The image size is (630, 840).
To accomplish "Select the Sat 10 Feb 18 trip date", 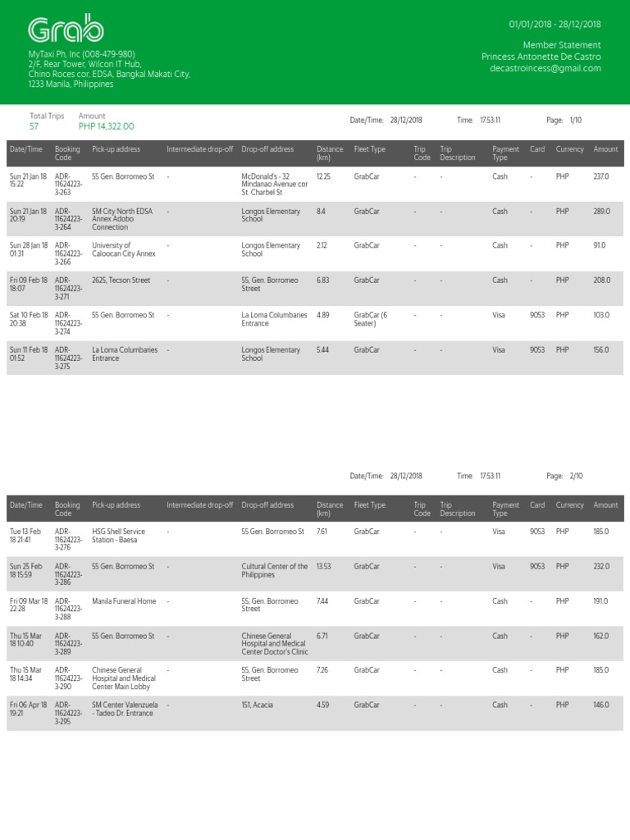I will tap(29, 318).
